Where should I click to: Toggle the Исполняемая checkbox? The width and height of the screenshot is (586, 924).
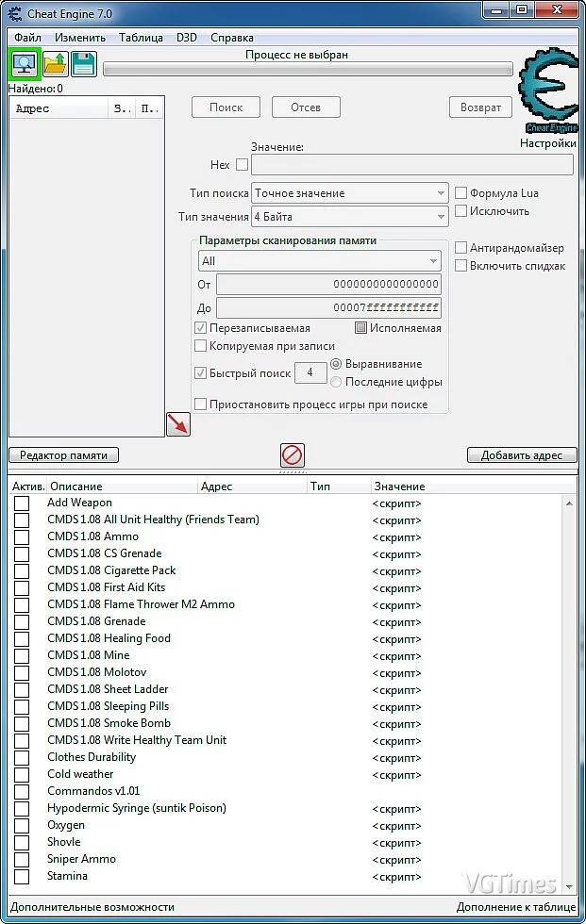360,328
